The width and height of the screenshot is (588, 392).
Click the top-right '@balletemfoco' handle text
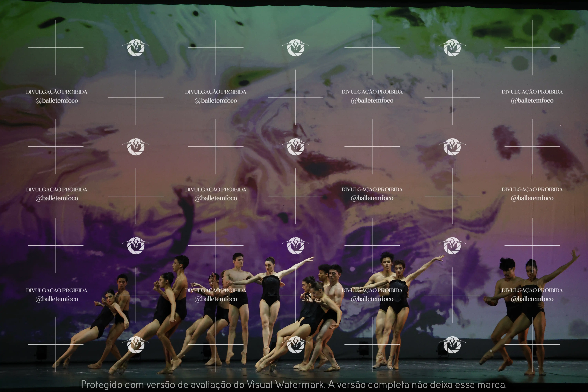coord(532,101)
